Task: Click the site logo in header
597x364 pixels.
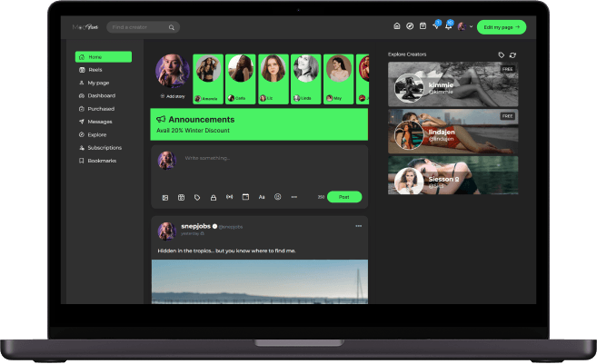Action: [x=85, y=27]
